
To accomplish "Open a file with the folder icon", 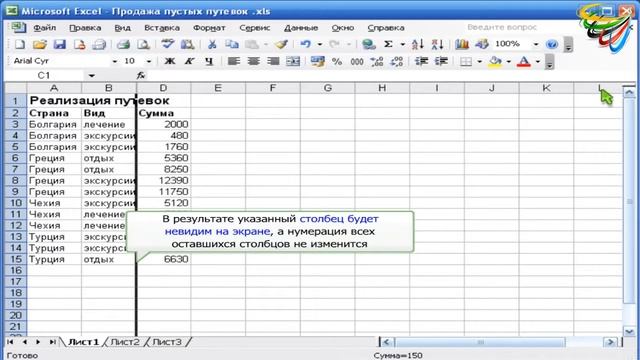I will 40,44.
